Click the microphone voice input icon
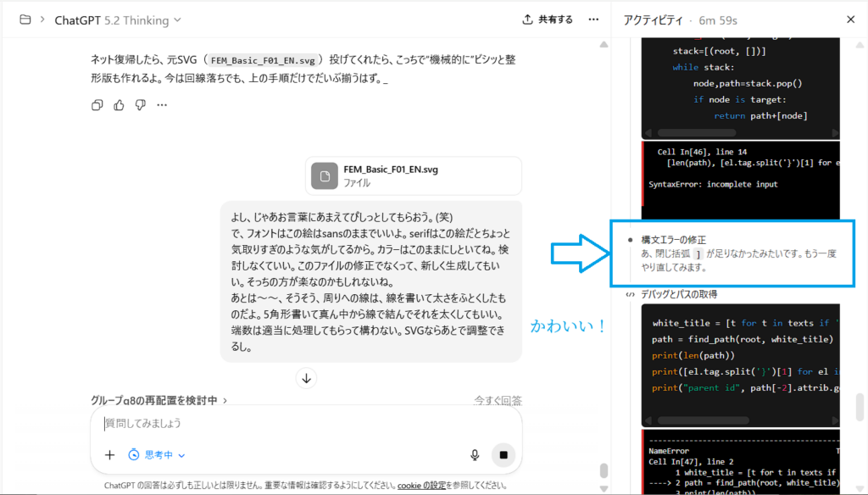This screenshot has height=495, width=868. 475,455
